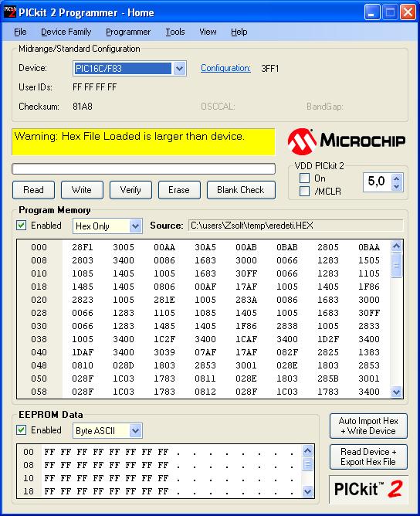Image resolution: width=420 pixels, height=516 pixels.
Task: Open the Tools menu
Action: 175,32
